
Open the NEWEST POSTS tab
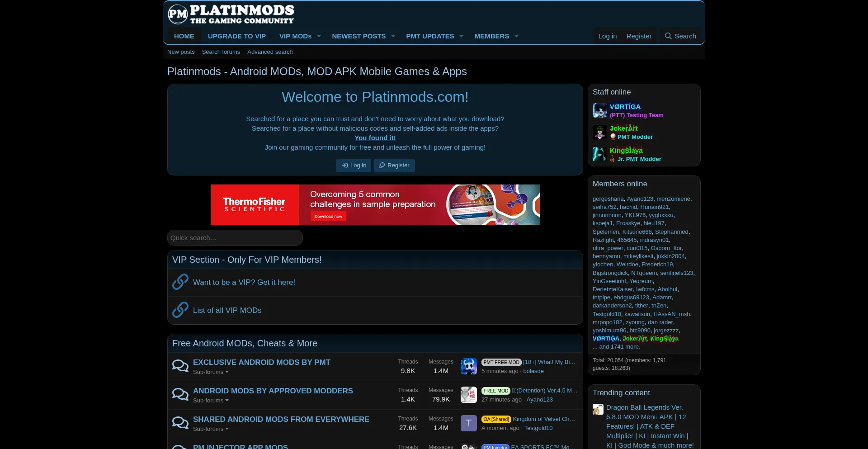[x=359, y=36]
